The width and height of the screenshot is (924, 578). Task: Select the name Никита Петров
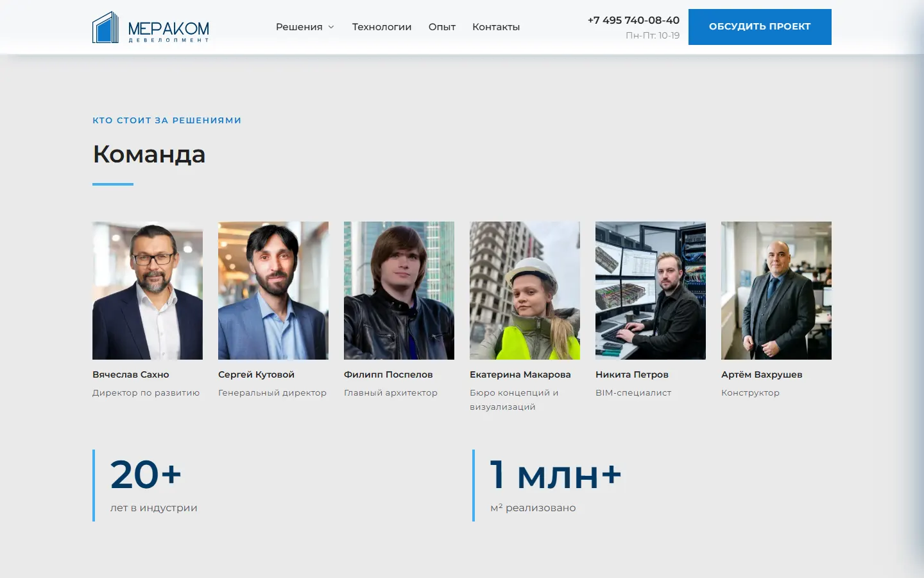632,374
